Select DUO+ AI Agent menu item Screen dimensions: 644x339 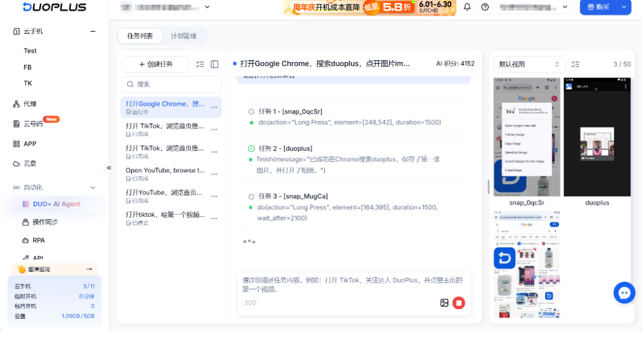point(55,204)
